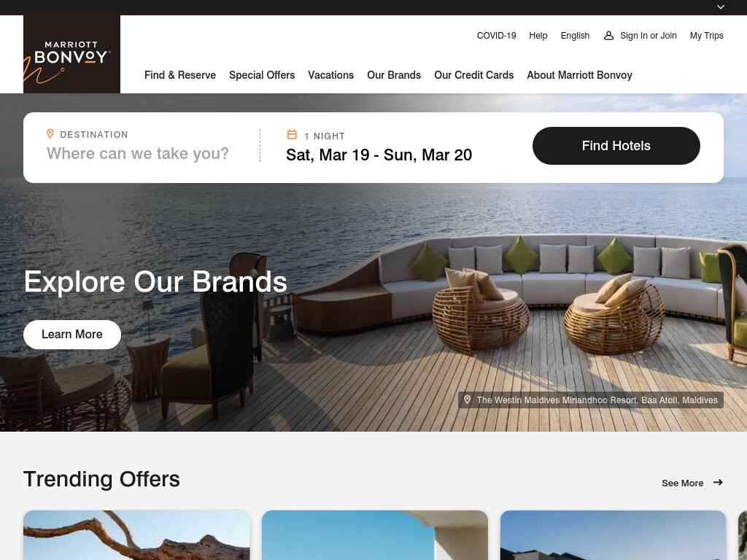Viewport: 747px width, 560px height.
Task: Click the user profile icon beside Sign In
Action: 608,36
